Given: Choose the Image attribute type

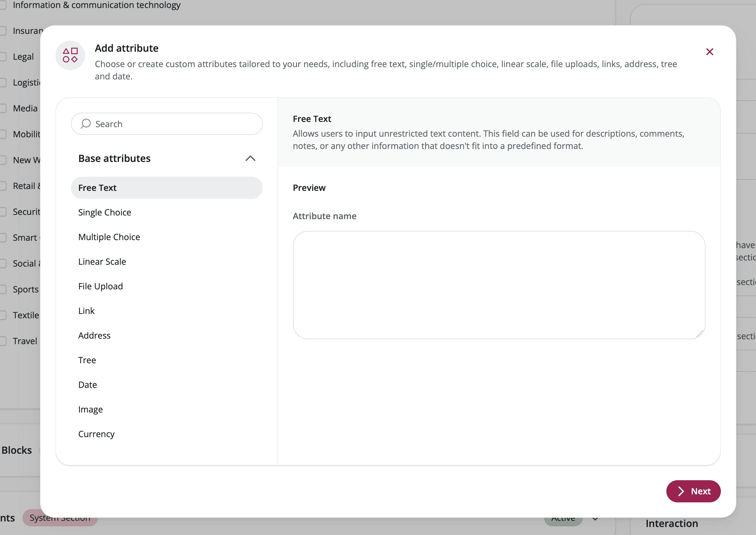Looking at the screenshot, I should [x=91, y=409].
